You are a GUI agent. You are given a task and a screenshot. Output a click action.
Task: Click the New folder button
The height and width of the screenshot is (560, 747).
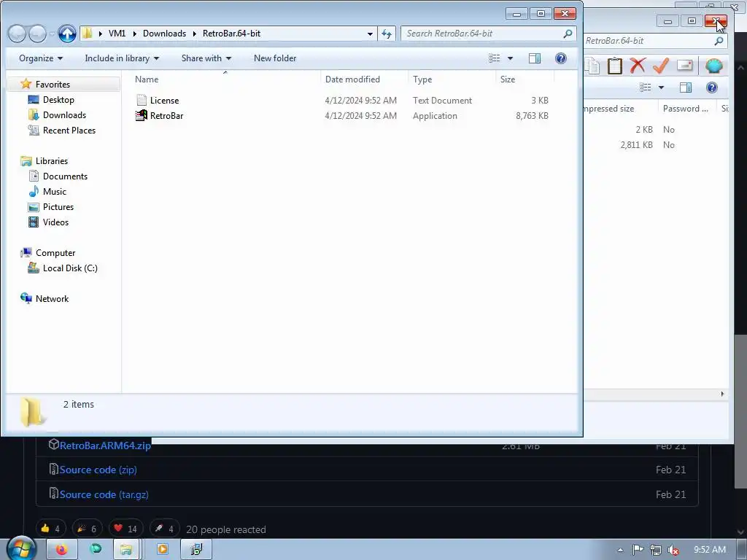point(275,58)
